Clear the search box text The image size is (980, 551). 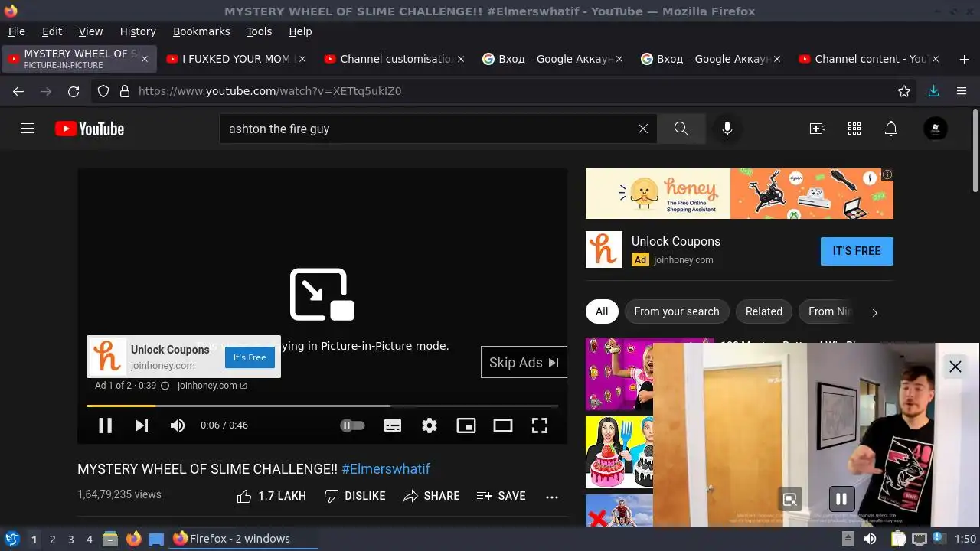(x=643, y=129)
